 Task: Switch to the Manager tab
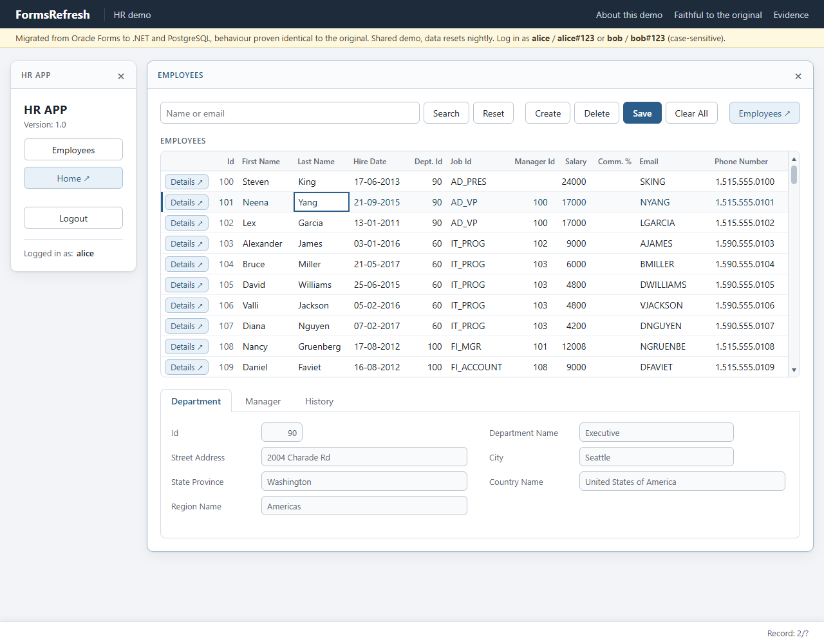click(x=263, y=401)
